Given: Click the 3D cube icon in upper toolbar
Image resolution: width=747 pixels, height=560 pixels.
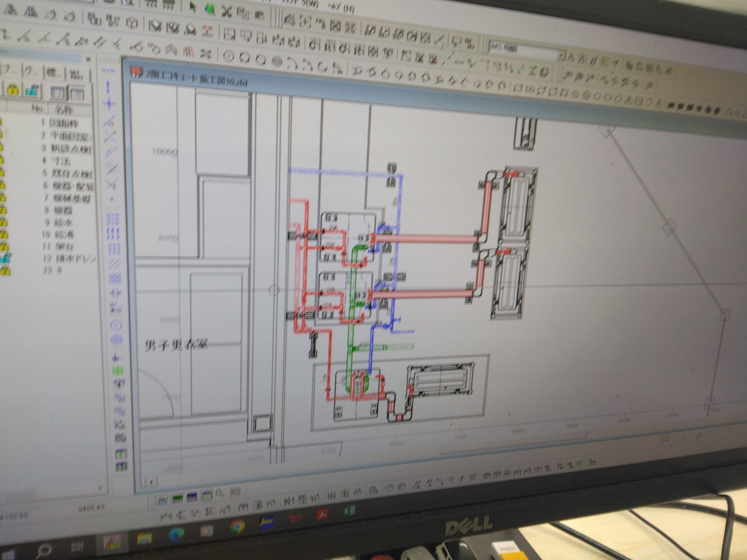Looking at the screenshot, I should click(x=133, y=23).
